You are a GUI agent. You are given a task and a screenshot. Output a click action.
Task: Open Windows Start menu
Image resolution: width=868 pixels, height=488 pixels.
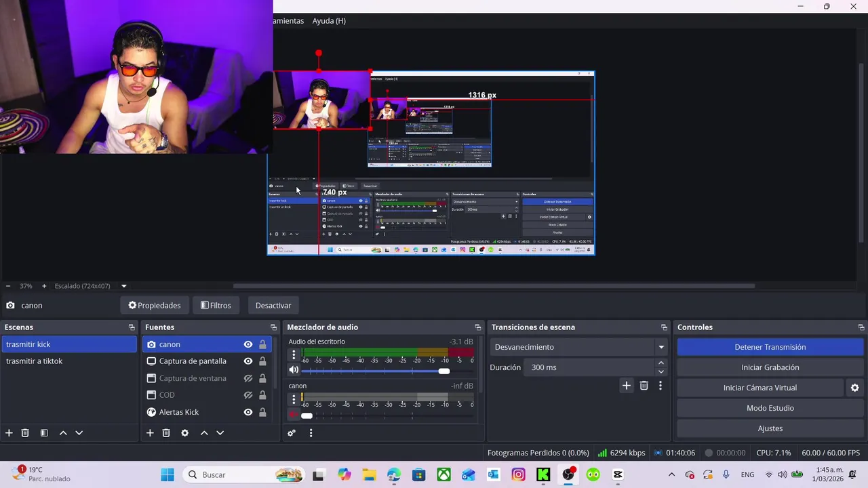tap(167, 474)
